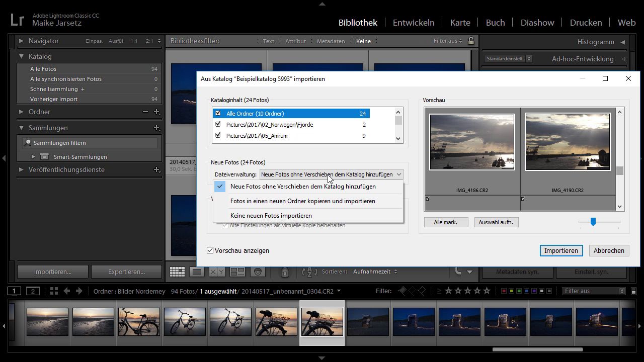Viewport: 644px width, 362px height.
Task: Expand Smart-Sammlungen collection set
Action: point(34,156)
